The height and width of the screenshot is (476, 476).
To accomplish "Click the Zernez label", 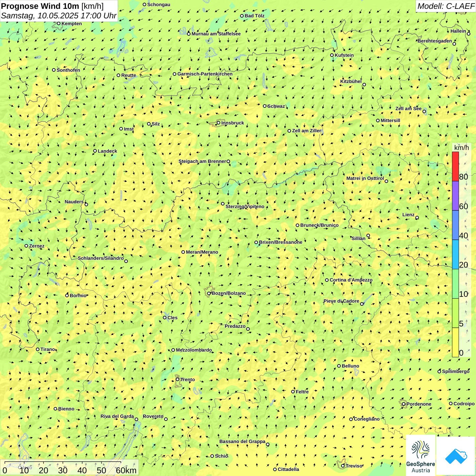I will coord(37,246).
